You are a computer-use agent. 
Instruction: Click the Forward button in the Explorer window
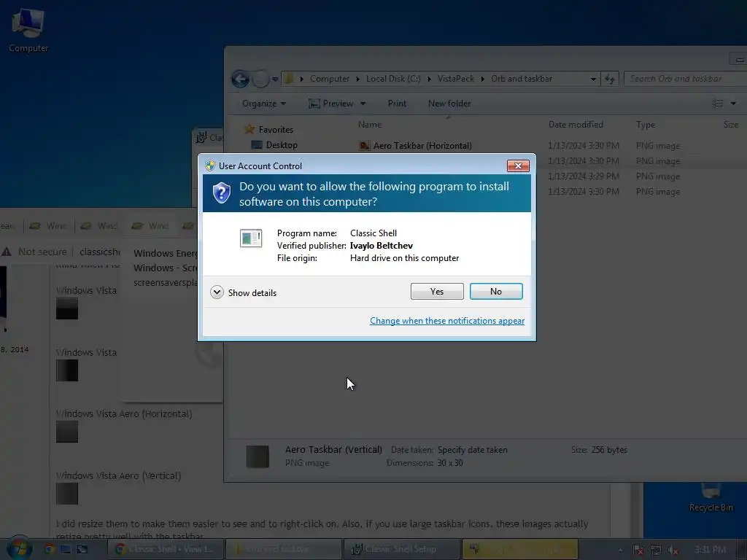(260, 79)
